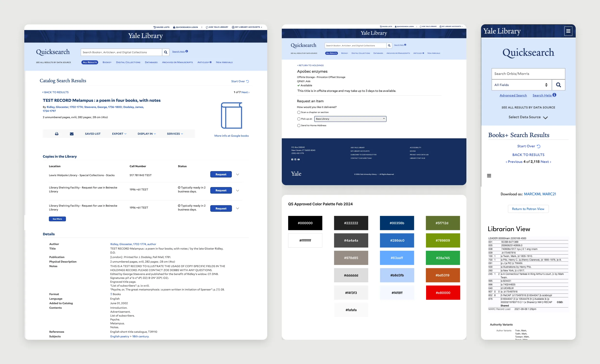This screenshot has width=600, height=364.
Task: Open Quicksearch Login in left top bar
Action: [x=186, y=27]
